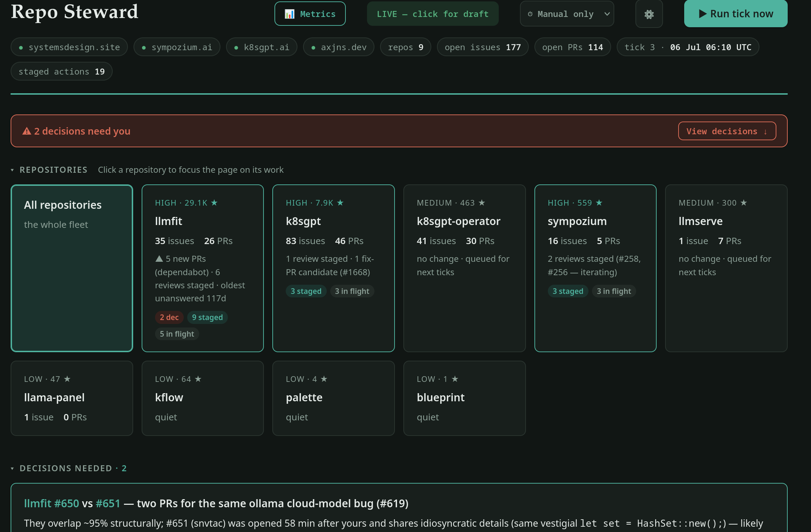Click the warning triangle beside 5 new PRs
This screenshot has width=811, height=532.
pos(159,259)
